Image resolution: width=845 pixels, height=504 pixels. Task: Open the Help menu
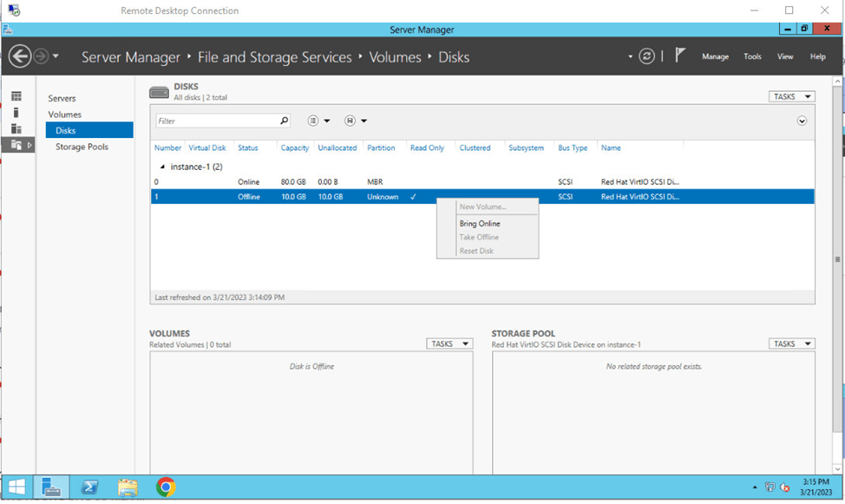tap(817, 56)
